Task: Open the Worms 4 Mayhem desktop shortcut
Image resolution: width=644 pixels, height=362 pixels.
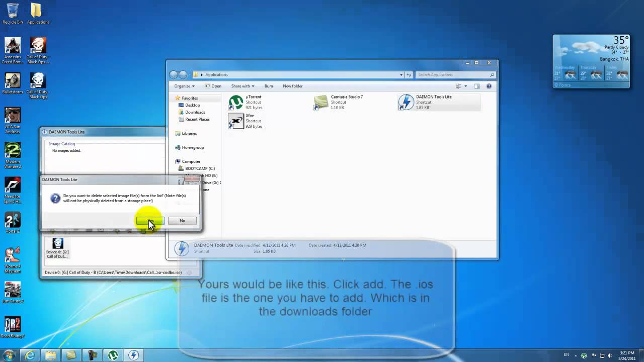Action: point(13,260)
